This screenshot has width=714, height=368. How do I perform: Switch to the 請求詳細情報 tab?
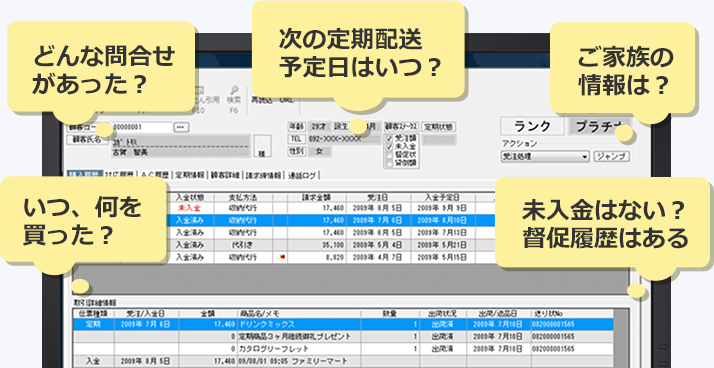point(264,175)
